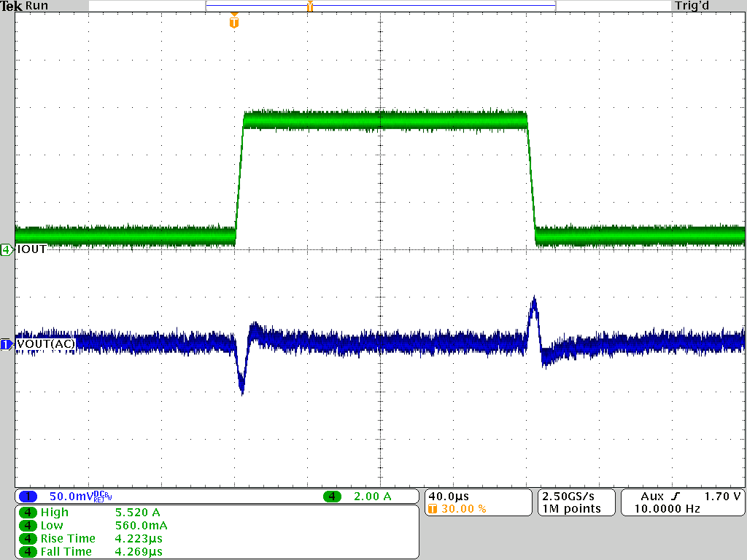The image size is (747, 560).
Task: Click the Aux trigger level 1.70 V readout
Action: tap(721, 496)
